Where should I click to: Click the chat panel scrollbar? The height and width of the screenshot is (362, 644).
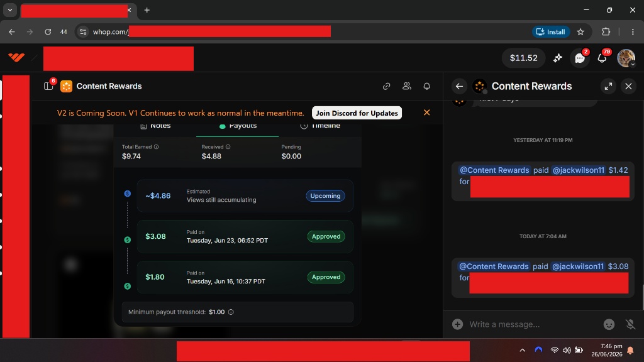(642, 297)
